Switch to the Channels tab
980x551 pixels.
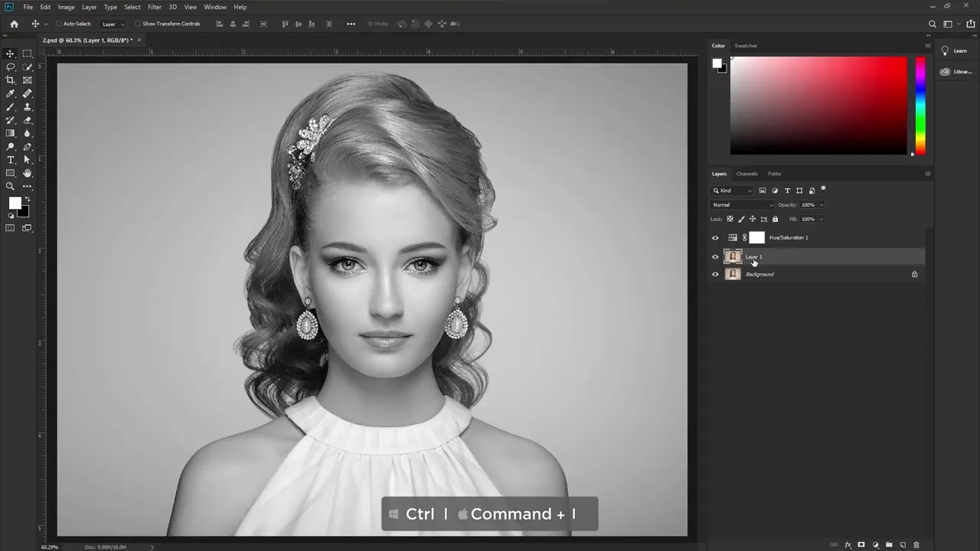point(746,174)
